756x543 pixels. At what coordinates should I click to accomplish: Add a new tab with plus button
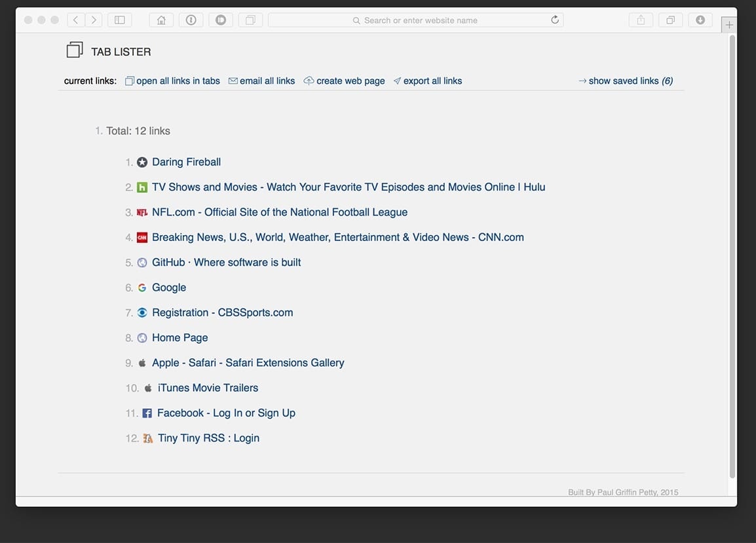tap(729, 25)
